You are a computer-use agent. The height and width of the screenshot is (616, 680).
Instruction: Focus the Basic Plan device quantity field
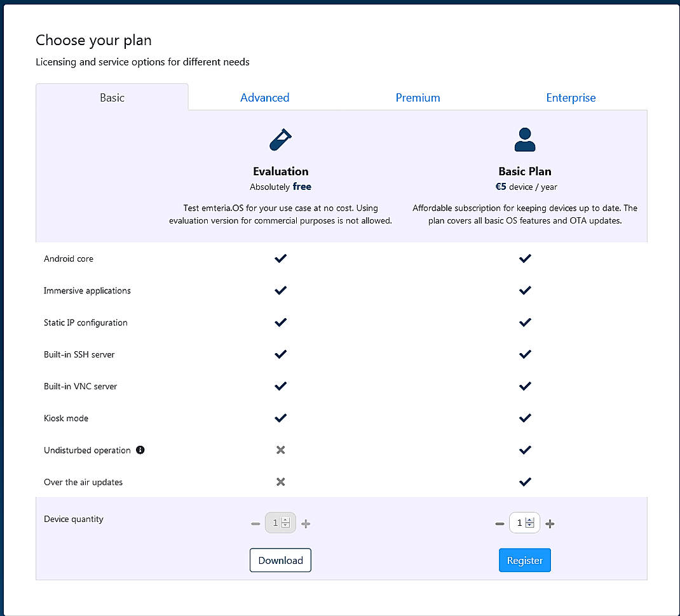coord(525,523)
